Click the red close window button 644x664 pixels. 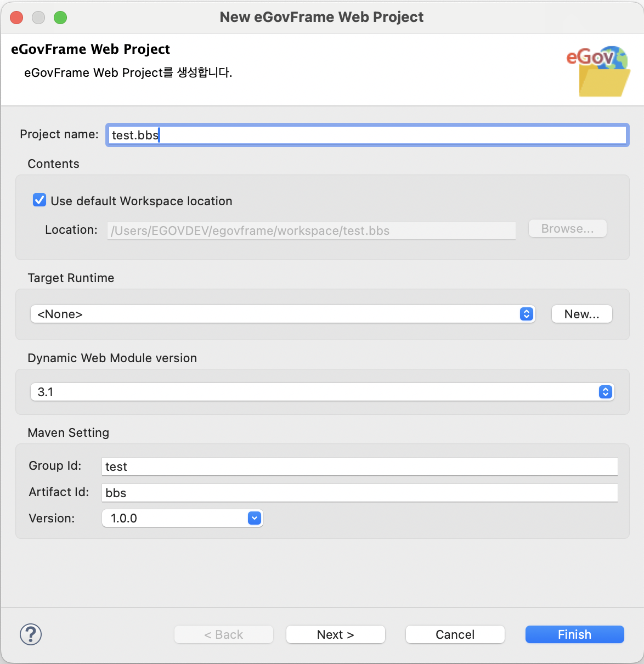click(x=17, y=18)
